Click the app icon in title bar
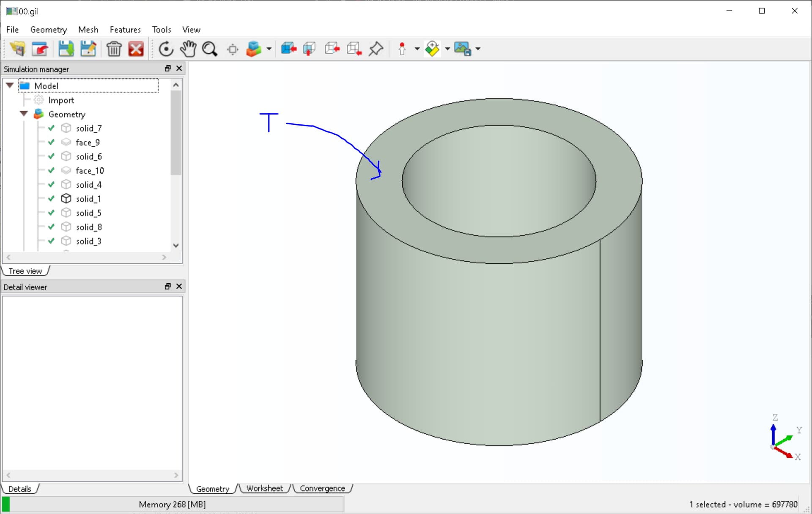Viewport: 812px width, 514px height. pos(11,11)
